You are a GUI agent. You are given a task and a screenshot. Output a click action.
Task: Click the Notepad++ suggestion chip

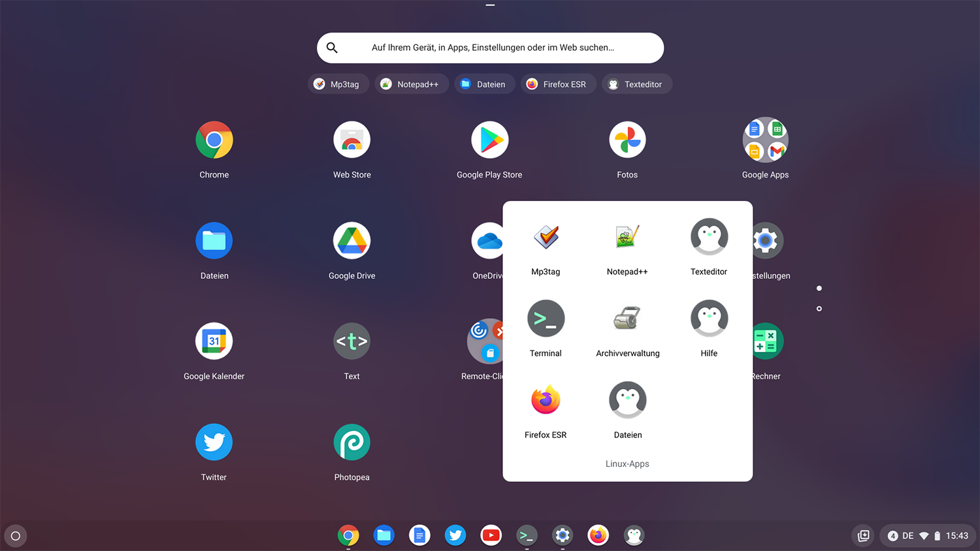[x=412, y=84]
